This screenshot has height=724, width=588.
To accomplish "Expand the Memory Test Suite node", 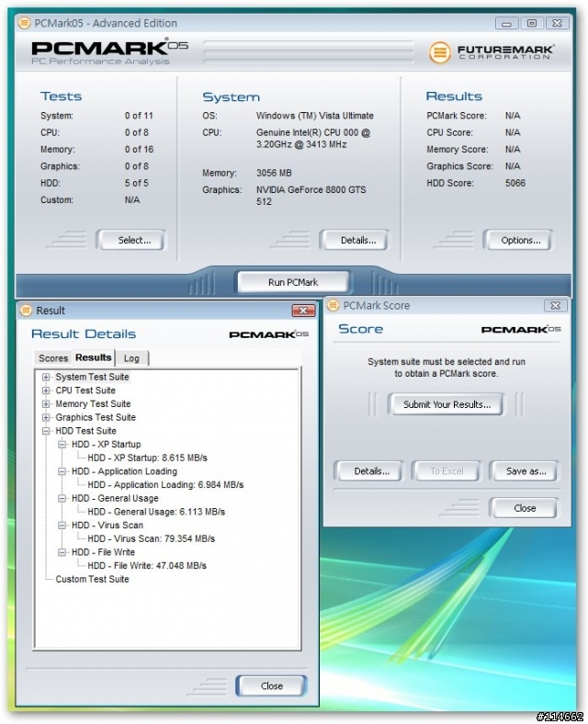I will 46,403.
